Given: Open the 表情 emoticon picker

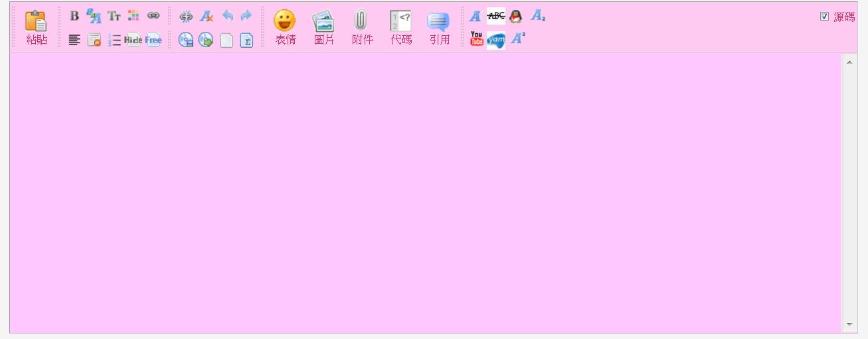Looking at the screenshot, I should pos(286,28).
